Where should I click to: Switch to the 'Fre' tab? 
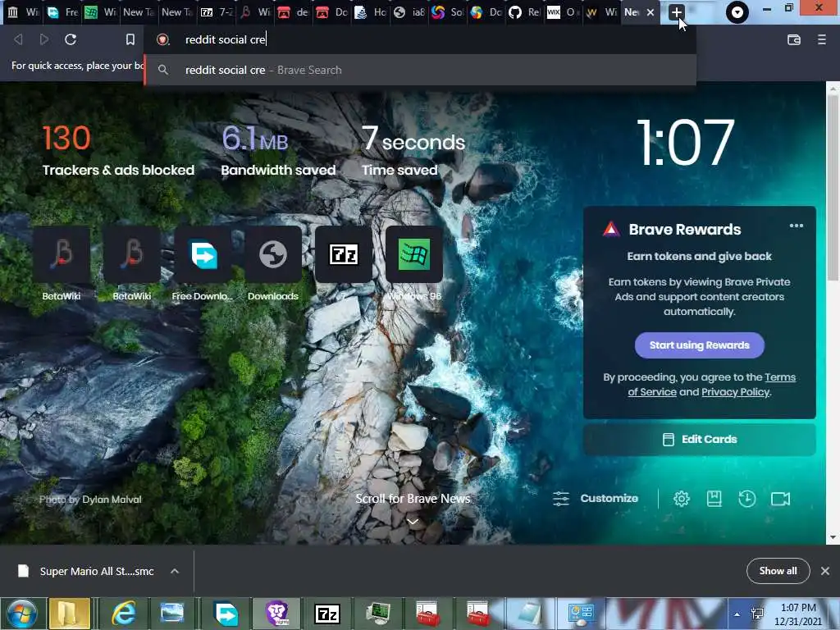click(x=62, y=11)
